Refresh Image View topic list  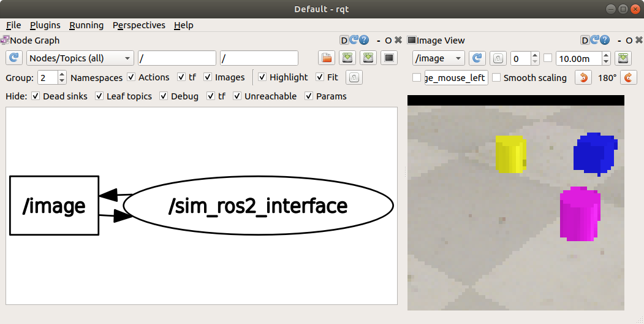coord(477,58)
